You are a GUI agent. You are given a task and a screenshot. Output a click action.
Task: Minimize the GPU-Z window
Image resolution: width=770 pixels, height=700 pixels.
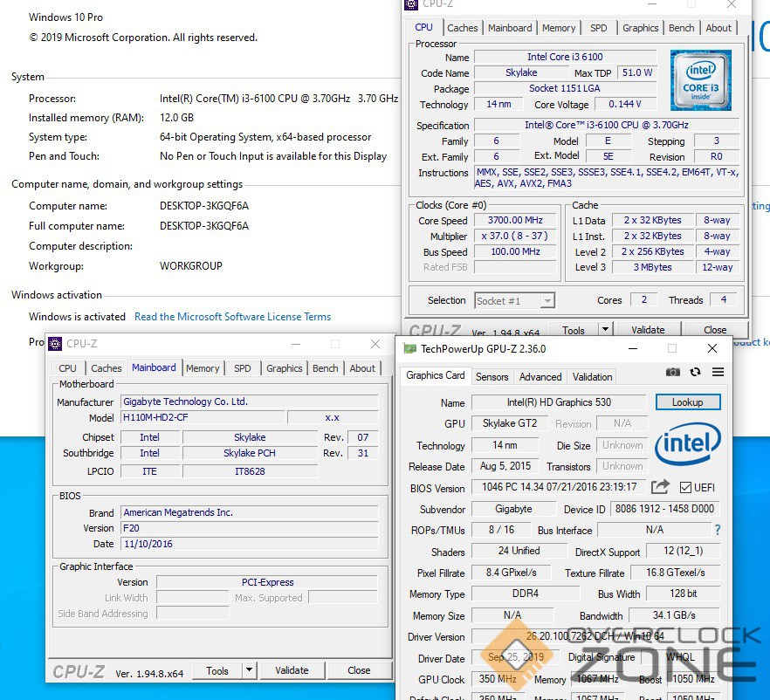pos(633,348)
